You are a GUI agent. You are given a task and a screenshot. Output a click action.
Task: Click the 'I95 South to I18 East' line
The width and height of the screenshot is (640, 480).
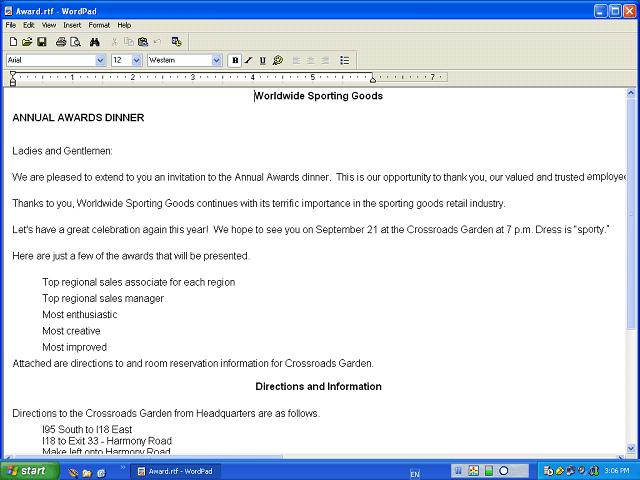coord(87,429)
